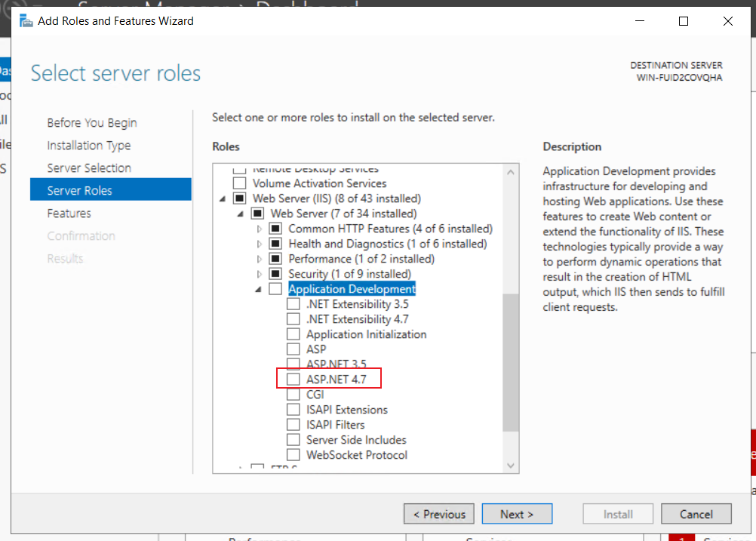Toggle the Performance (1 of 2 installed) checkbox
Screen dimensions: 756x541
tap(275, 259)
